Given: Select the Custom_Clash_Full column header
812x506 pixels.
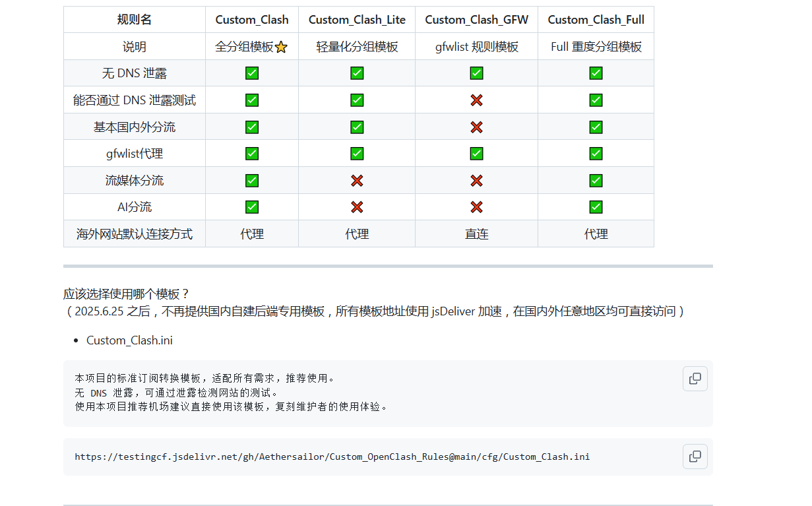Looking at the screenshot, I should pyautogui.click(x=596, y=20).
